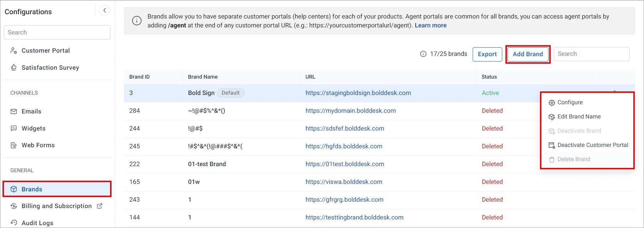
Task: Click the info icon beside 17/25 brands
Action: [423, 54]
